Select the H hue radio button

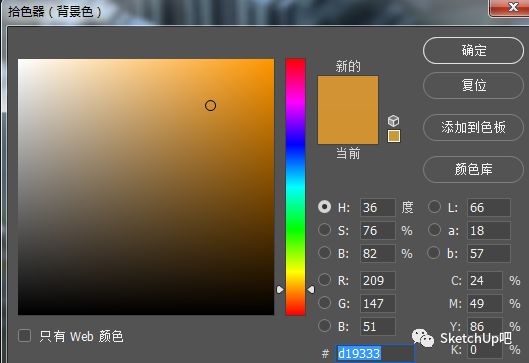(325, 207)
